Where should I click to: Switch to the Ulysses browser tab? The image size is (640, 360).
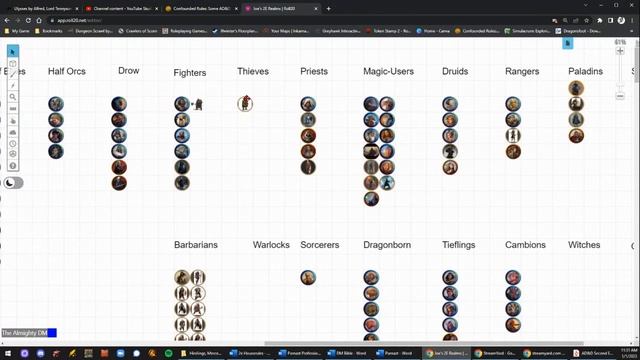(x=43, y=9)
